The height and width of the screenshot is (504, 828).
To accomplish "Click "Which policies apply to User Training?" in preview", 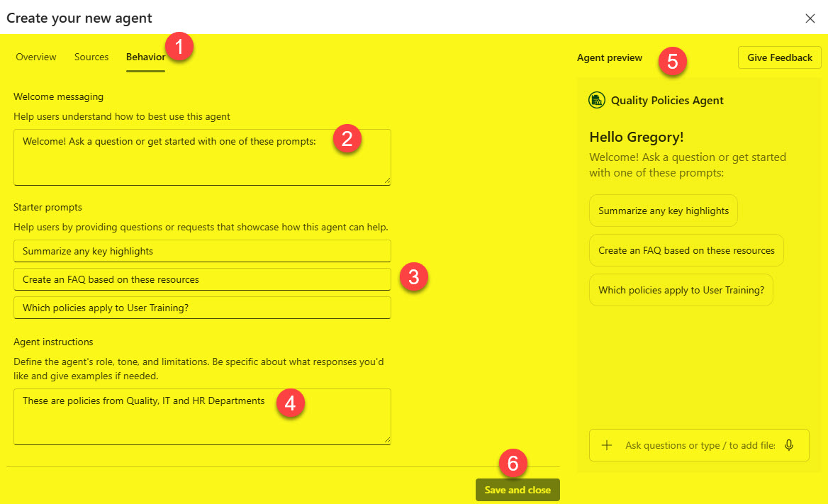I will click(x=681, y=290).
